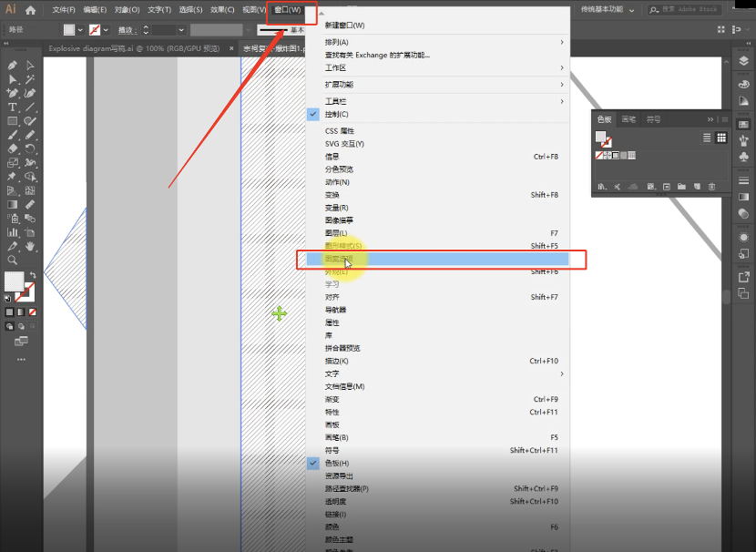Image resolution: width=756 pixels, height=552 pixels.
Task: Choose 图层(L) from the Window menu
Action: tap(438, 233)
